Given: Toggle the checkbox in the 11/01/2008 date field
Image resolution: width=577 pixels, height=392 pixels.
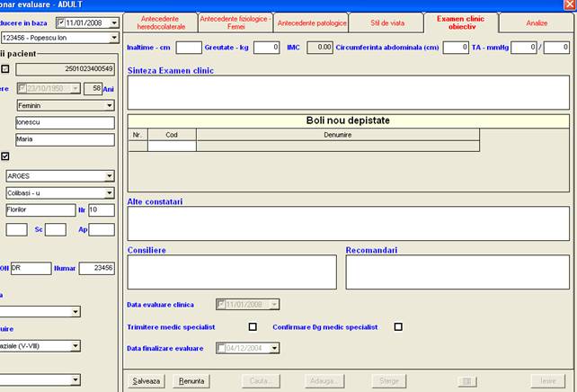Looking at the screenshot, I should [60, 22].
